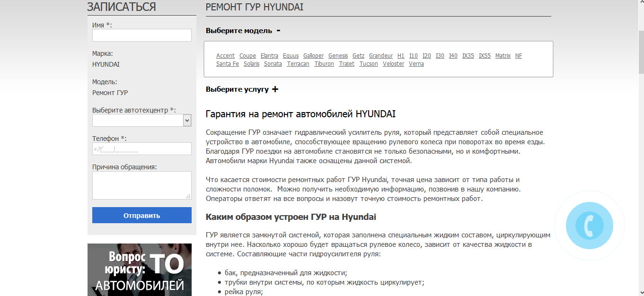This screenshot has height=296, width=644.
Task: Collapse the 'Выберите модель' minus expander
Action: click(x=278, y=31)
